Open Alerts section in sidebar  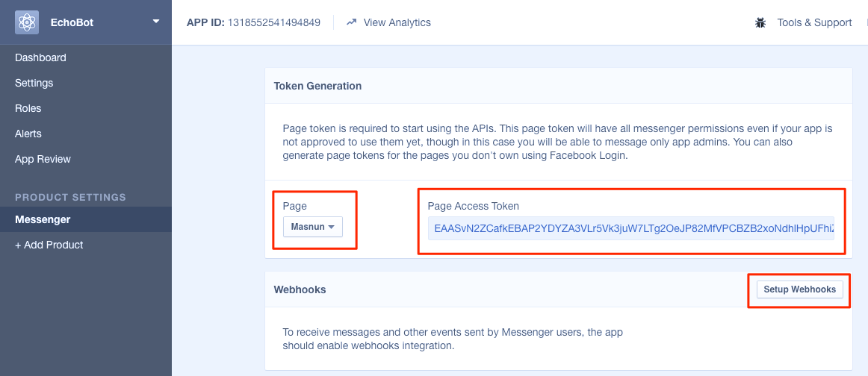(28, 134)
